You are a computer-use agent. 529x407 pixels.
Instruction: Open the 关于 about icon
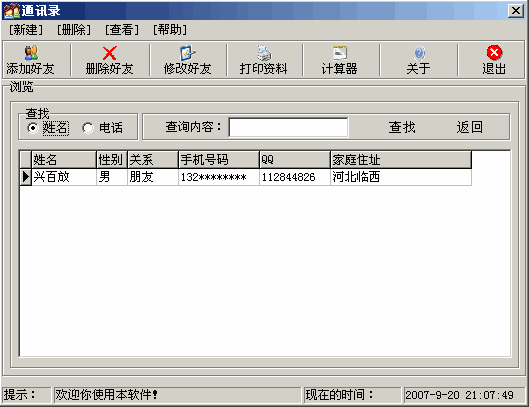[419, 53]
